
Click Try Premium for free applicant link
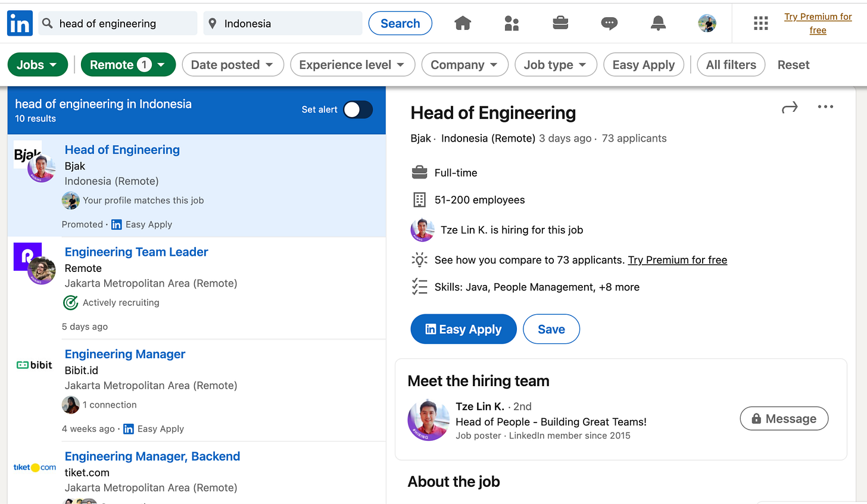click(677, 260)
